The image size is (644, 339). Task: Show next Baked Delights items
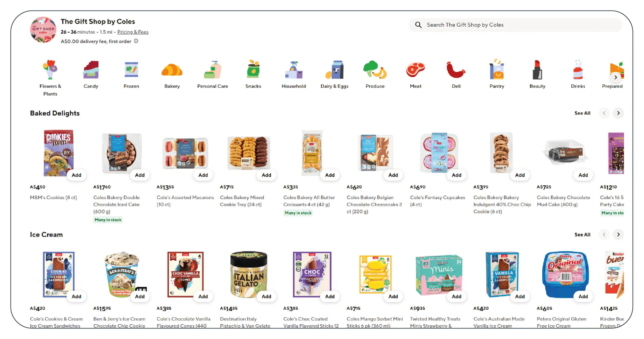618,113
